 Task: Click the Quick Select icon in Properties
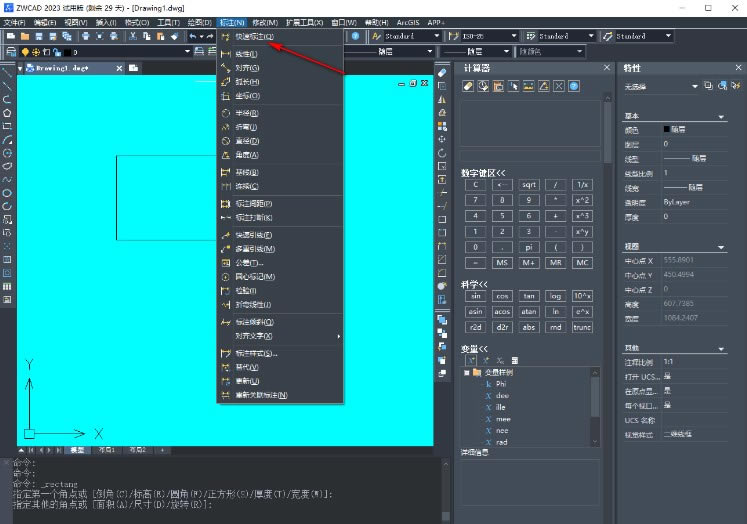[x=736, y=86]
